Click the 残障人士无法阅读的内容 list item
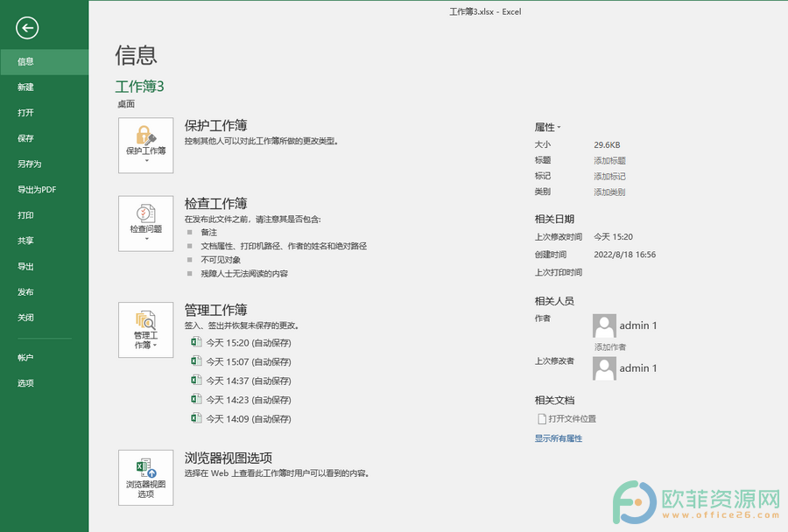Viewport: 788px width, 532px height. [244, 274]
